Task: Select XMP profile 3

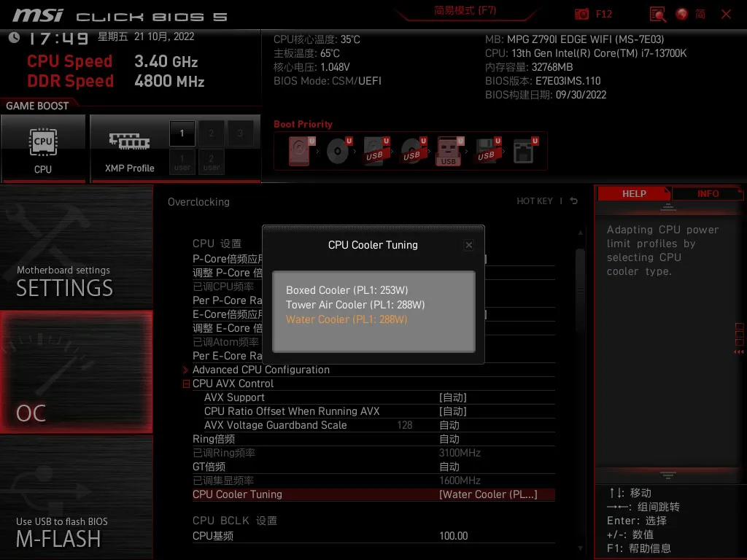Action: [240, 133]
